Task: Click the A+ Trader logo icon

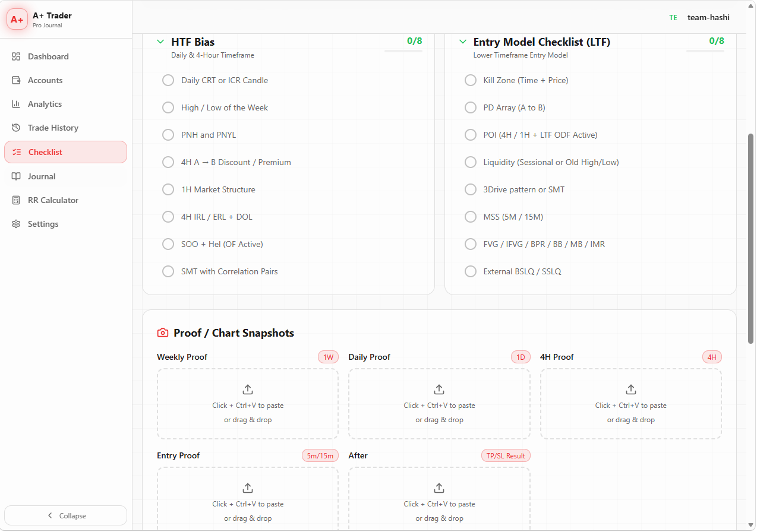Action: (x=17, y=20)
